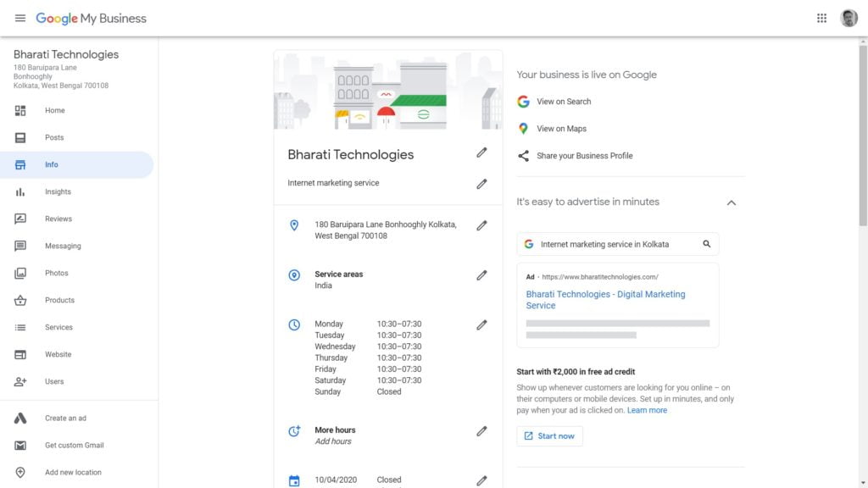
Task: Open Reviews from the sidebar
Action: click(x=58, y=219)
